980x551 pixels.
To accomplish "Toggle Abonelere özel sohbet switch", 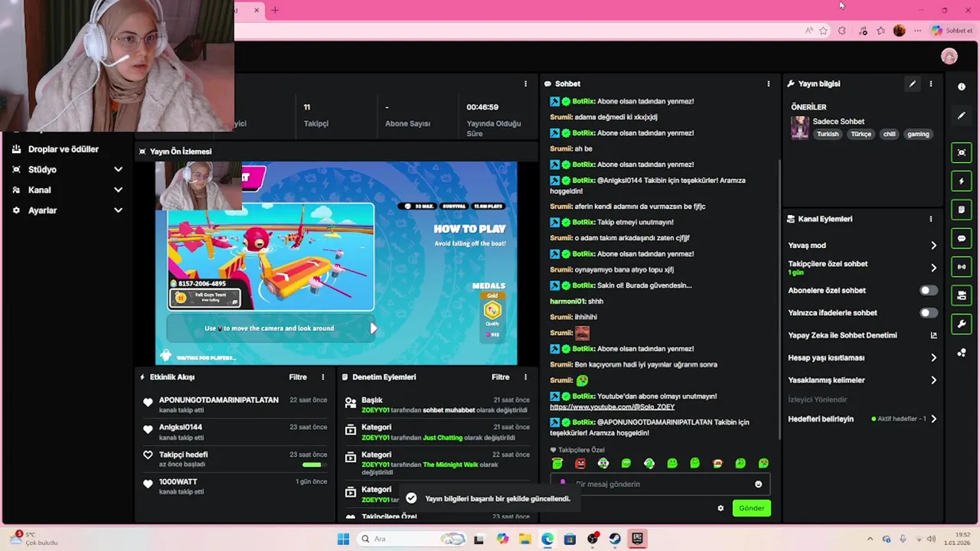I will (928, 291).
